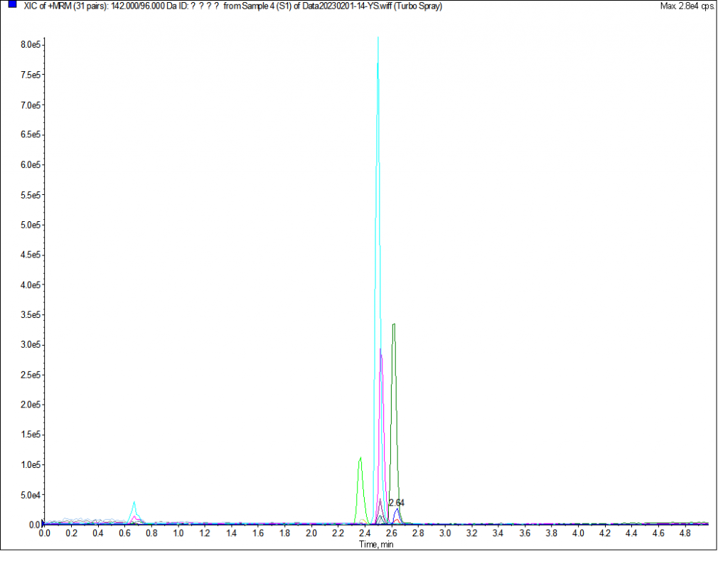Viewport: 728px width, 564px height.
Task: Click the 2.2 x-axis time tick
Action: point(338,533)
